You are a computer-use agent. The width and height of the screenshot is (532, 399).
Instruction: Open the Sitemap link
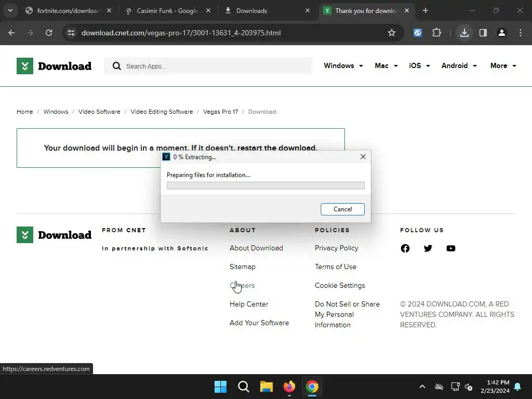click(x=242, y=267)
